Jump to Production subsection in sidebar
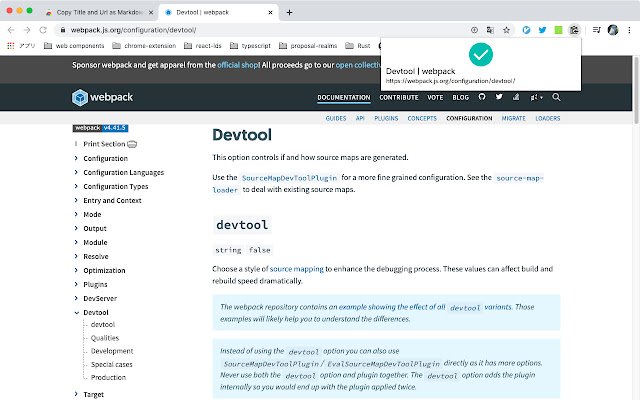640x400 pixels. click(x=108, y=378)
